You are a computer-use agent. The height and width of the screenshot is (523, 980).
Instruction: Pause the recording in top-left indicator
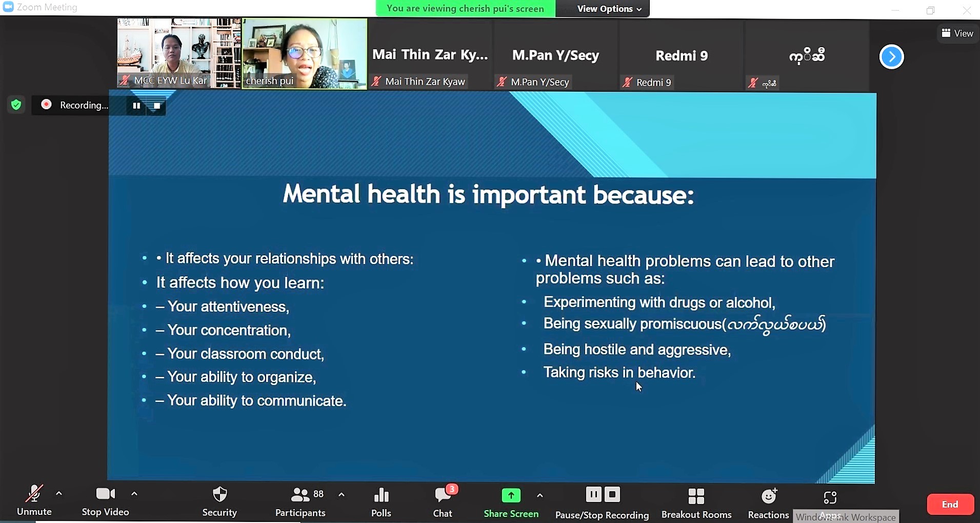click(x=136, y=106)
